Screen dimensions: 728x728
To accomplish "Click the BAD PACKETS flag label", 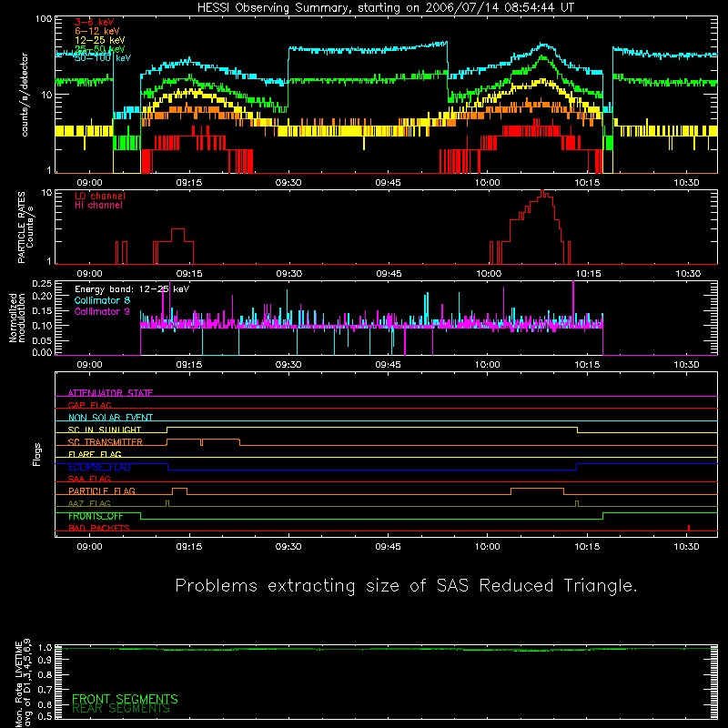I will point(99,528).
